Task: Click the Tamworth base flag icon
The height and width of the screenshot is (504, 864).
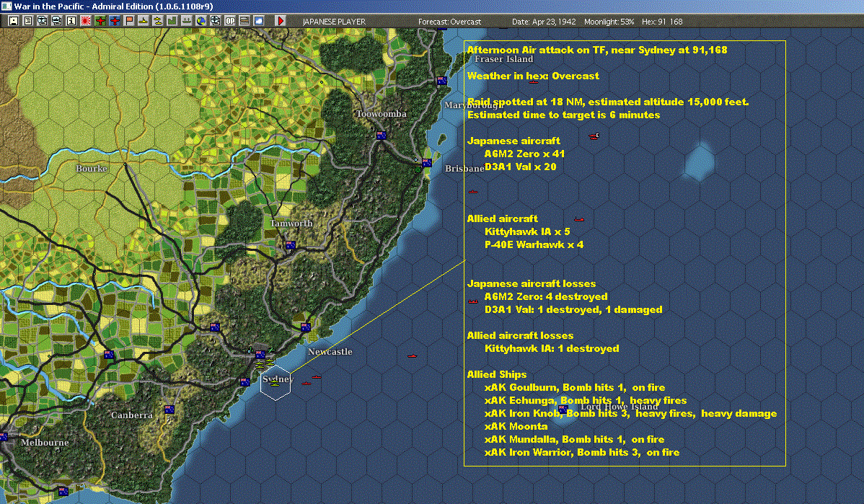Action: [291, 245]
